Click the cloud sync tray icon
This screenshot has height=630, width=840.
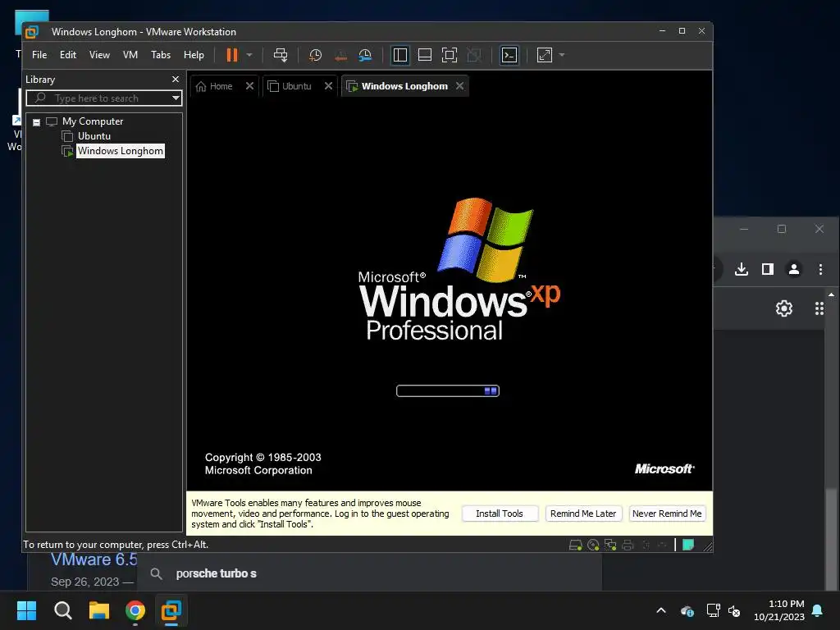[x=687, y=610]
